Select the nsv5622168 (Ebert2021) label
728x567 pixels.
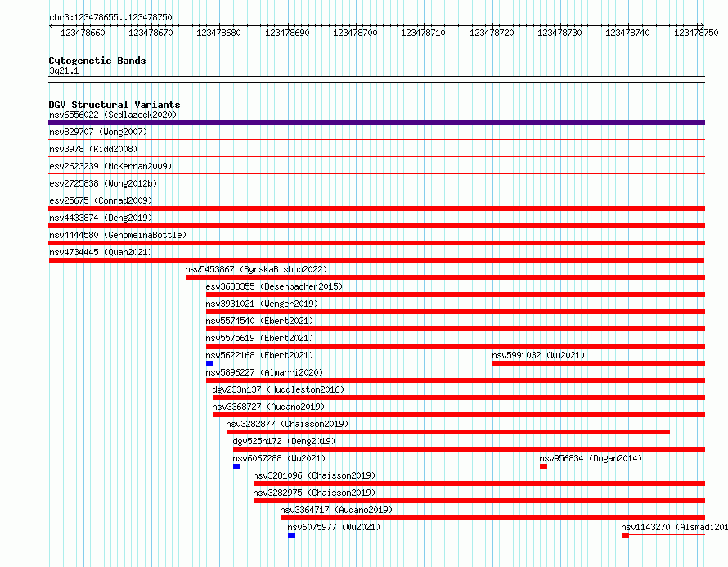click(259, 355)
